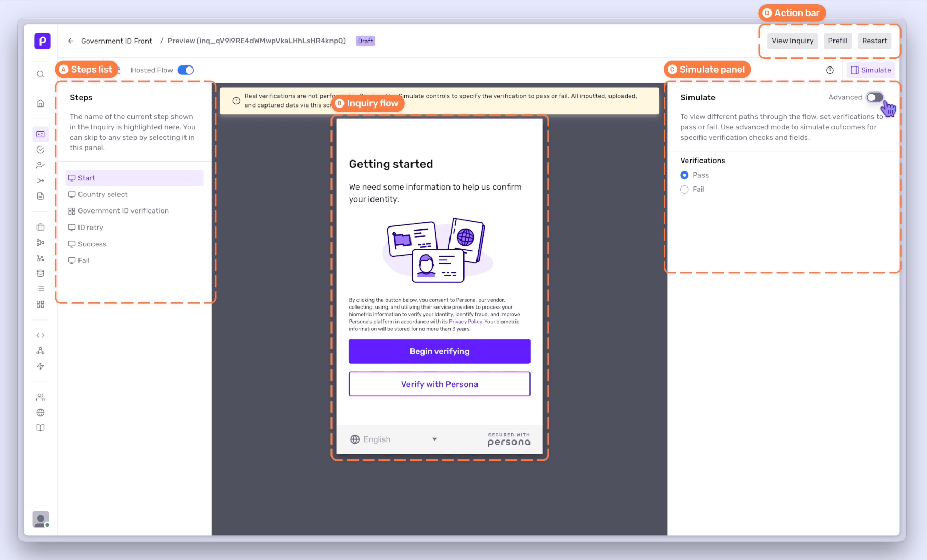Click the Verifications section label

(x=703, y=161)
